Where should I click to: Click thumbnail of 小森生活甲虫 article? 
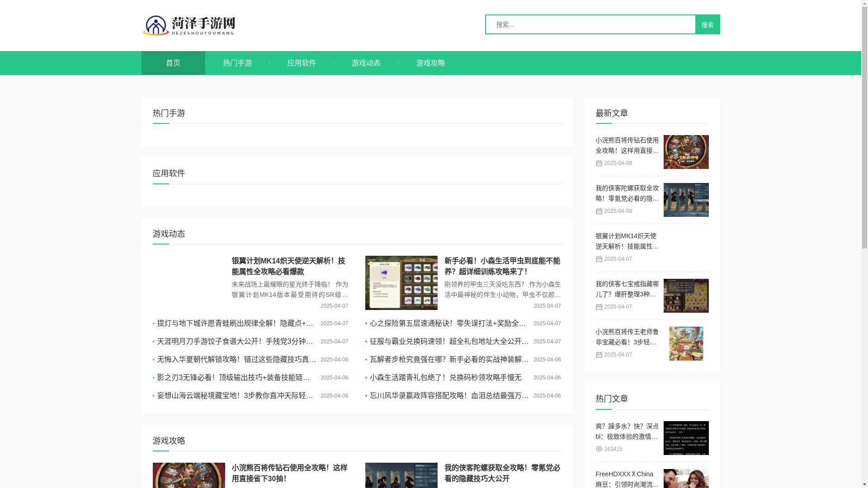tap(401, 283)
